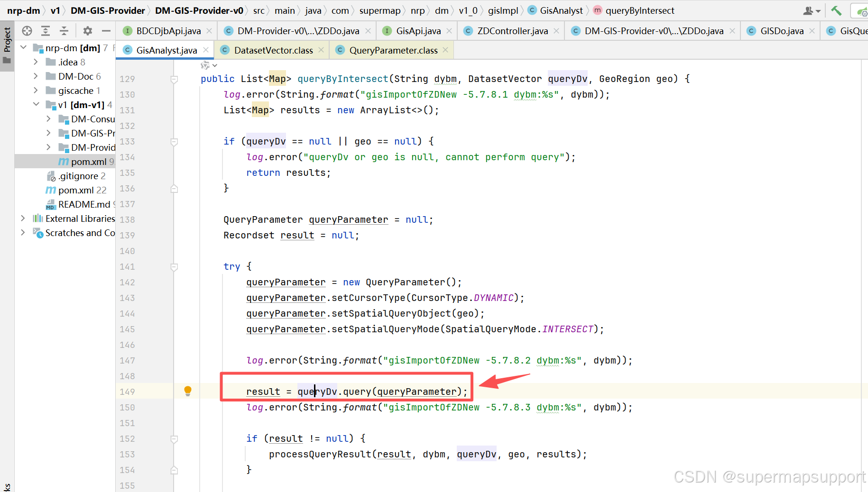
Task: Click the build hammer icon
Action: pos(836,10)
